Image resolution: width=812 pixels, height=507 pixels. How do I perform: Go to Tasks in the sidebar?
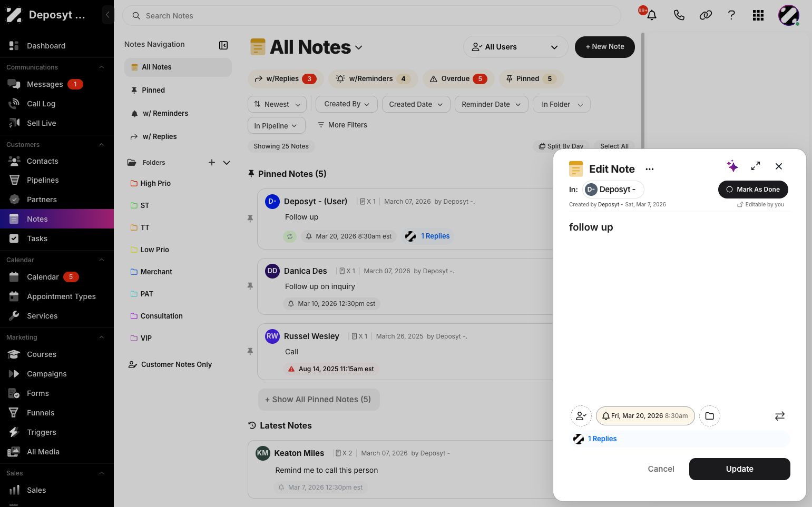(x=37, y=238)
